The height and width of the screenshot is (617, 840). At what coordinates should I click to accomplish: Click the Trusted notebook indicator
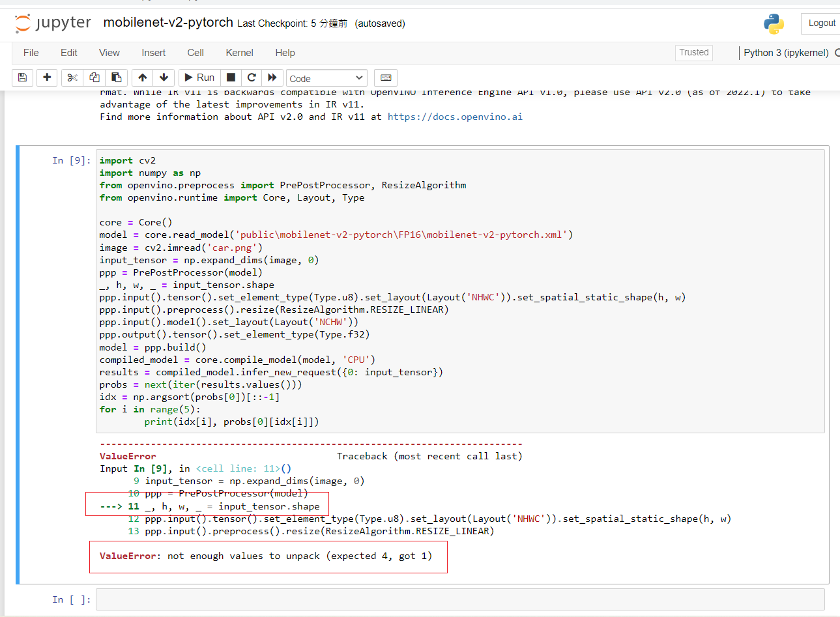[x=694, y=53]
